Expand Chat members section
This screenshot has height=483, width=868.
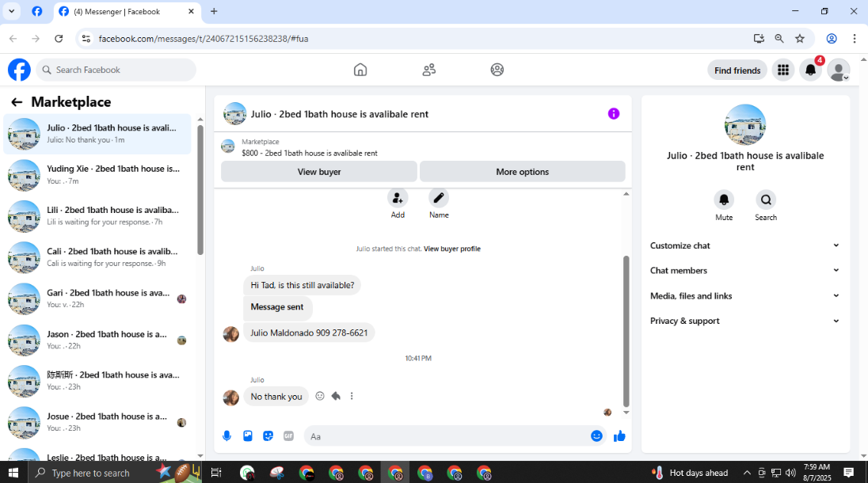pos(744,271)
